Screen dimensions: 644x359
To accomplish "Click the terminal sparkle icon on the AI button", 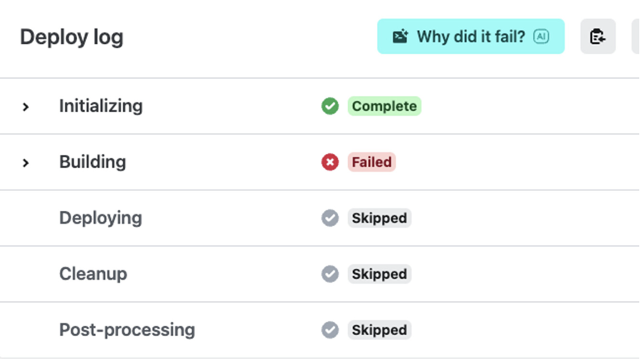I will pos(400,36).
